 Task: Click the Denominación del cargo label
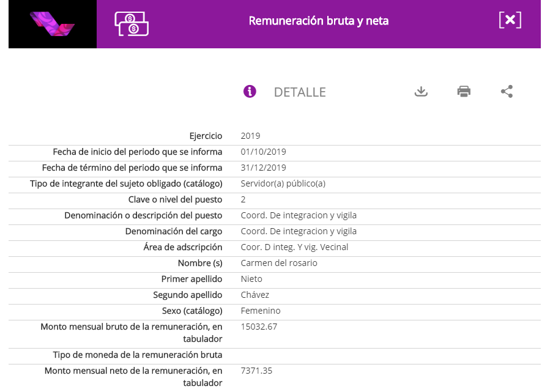click(174, 231)
